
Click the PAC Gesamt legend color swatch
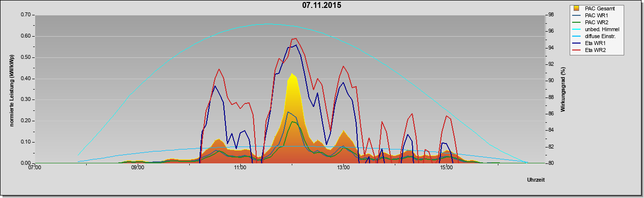click(577, 8)
